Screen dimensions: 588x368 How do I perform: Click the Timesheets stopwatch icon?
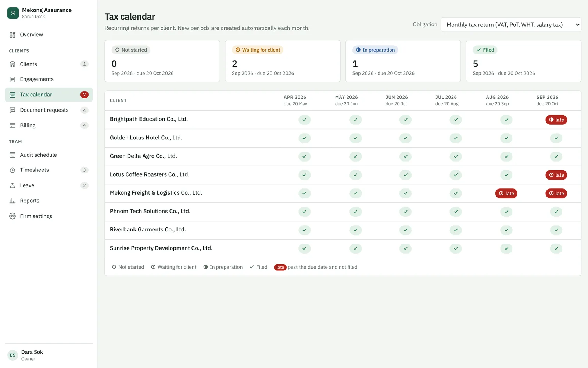[12, 170]
